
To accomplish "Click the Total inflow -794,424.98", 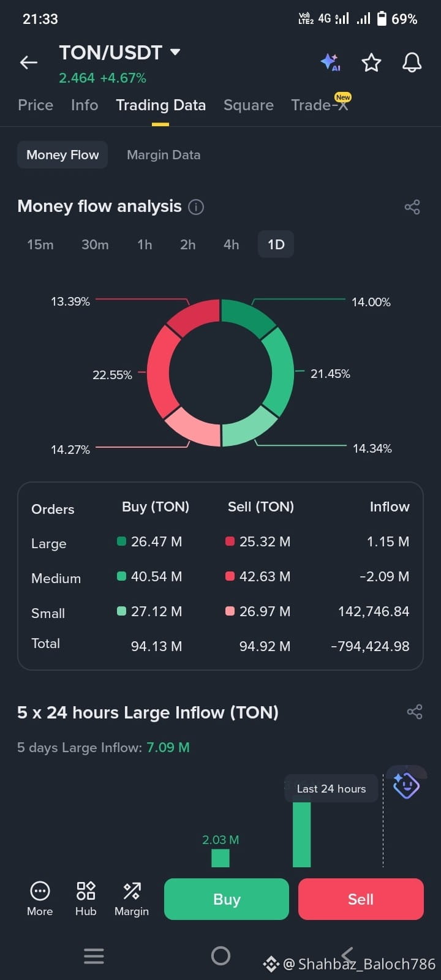I will click(370, 646).
